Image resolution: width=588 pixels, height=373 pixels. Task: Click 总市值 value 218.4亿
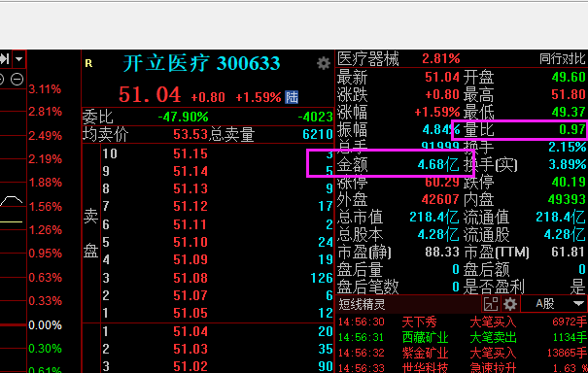(x=434, y=217)
